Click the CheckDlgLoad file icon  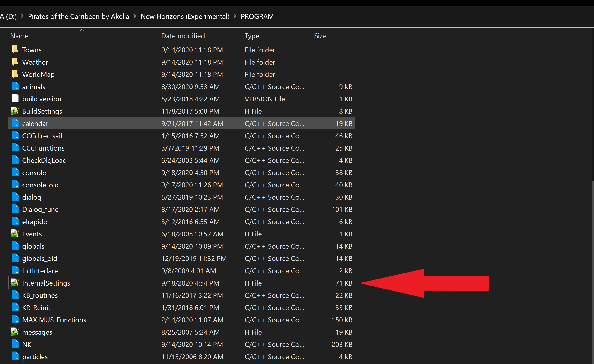(x=15, y=160)
